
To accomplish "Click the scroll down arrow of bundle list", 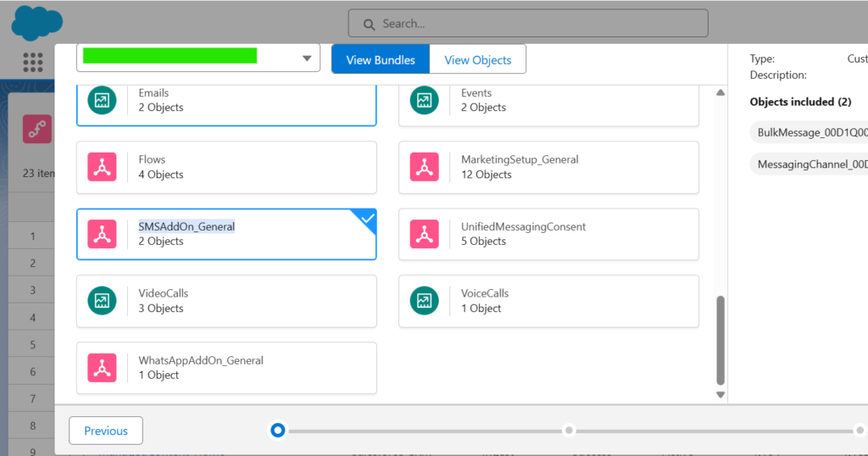I will point(721,395).
